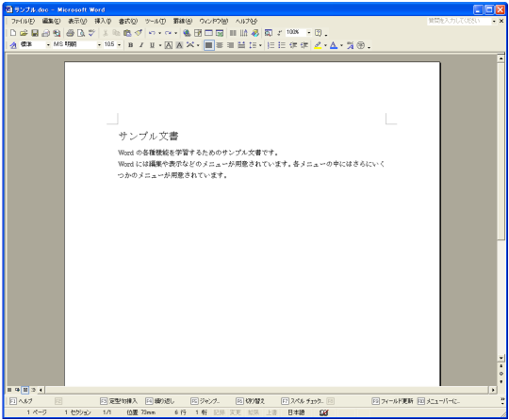The height and width of the screenshot is (420, 509).
Task: Toggle show/hide formatting marks
Action: pos(279,33)
